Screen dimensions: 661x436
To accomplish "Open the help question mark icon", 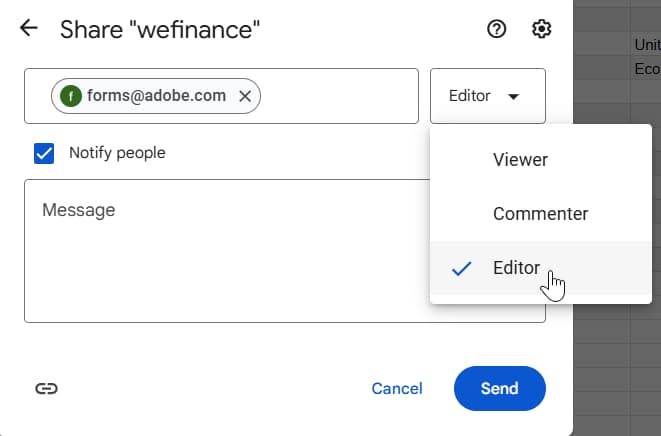I will (496, 29).
